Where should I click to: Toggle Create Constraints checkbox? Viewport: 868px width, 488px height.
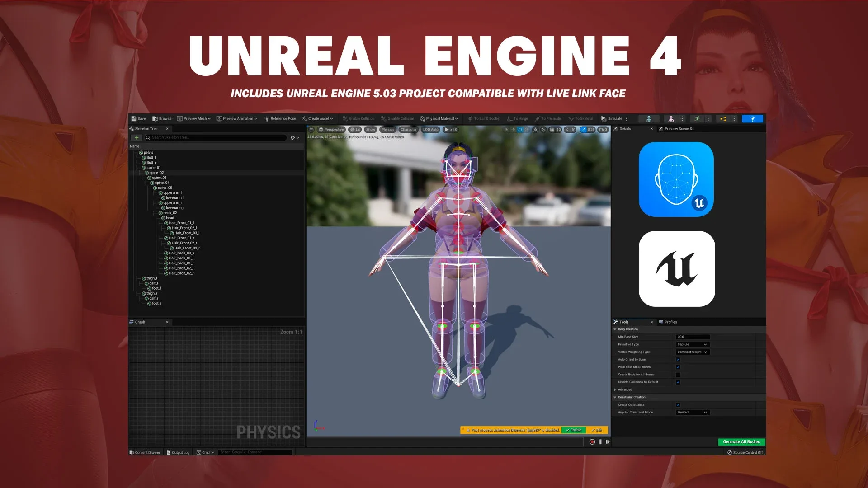[678, 405]
